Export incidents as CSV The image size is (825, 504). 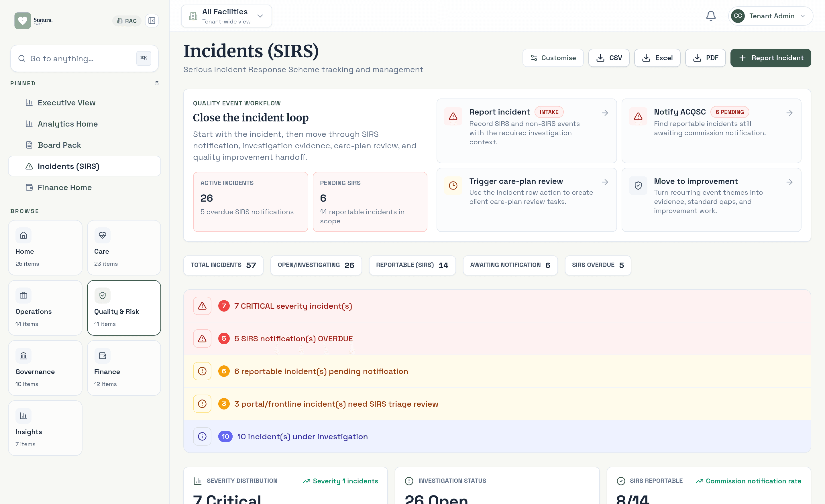(609, 58)
